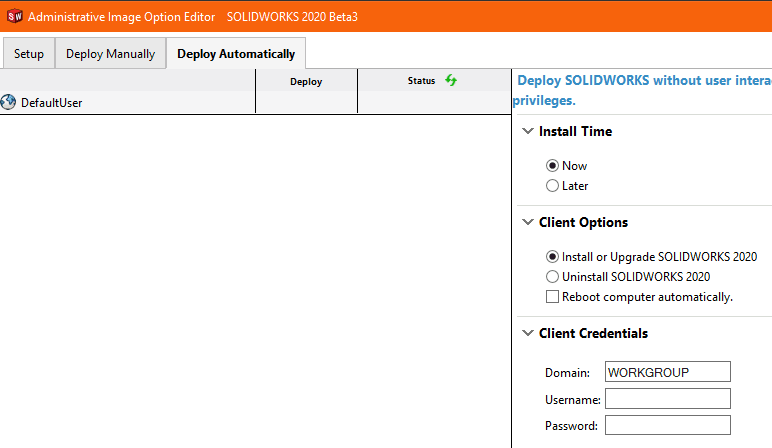Click the green refresh status icon
This screenshot has width=772, height=448.
(451, 80)
